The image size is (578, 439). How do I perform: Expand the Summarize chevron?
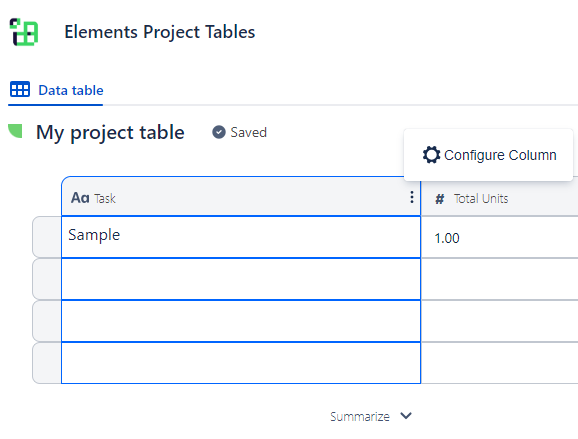click(406, 416)
